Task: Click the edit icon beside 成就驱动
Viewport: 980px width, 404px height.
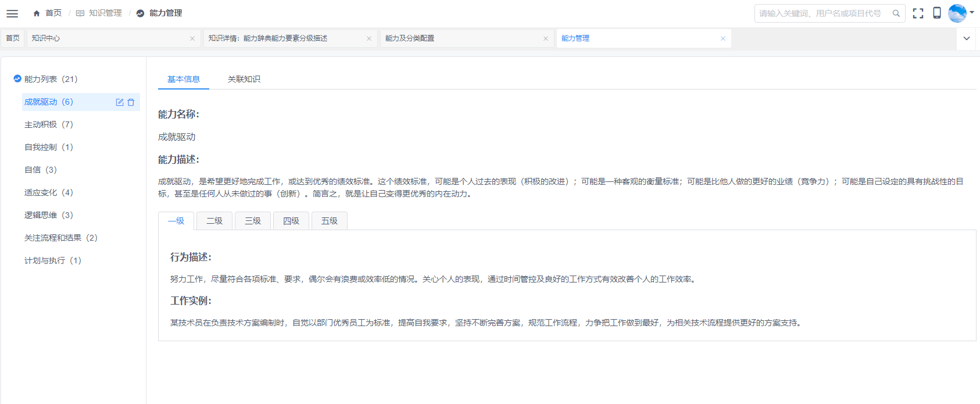Action: pyautogui.click(x=120, y=102)
